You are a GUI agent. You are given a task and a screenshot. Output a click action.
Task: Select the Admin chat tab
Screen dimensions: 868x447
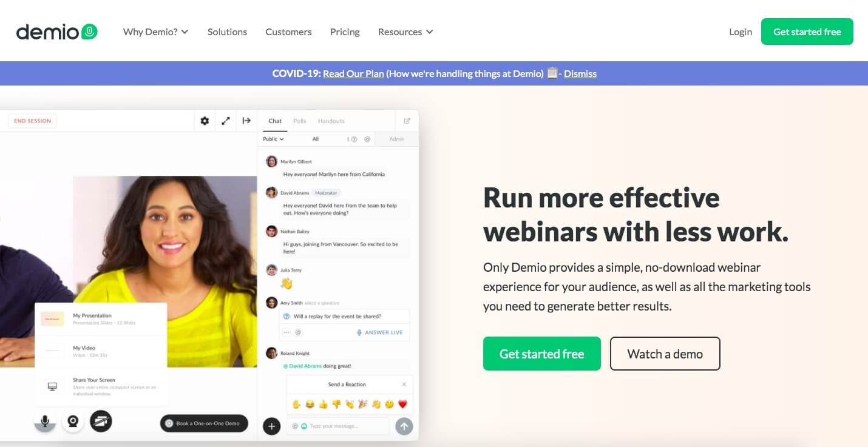(x=396, y=139)
